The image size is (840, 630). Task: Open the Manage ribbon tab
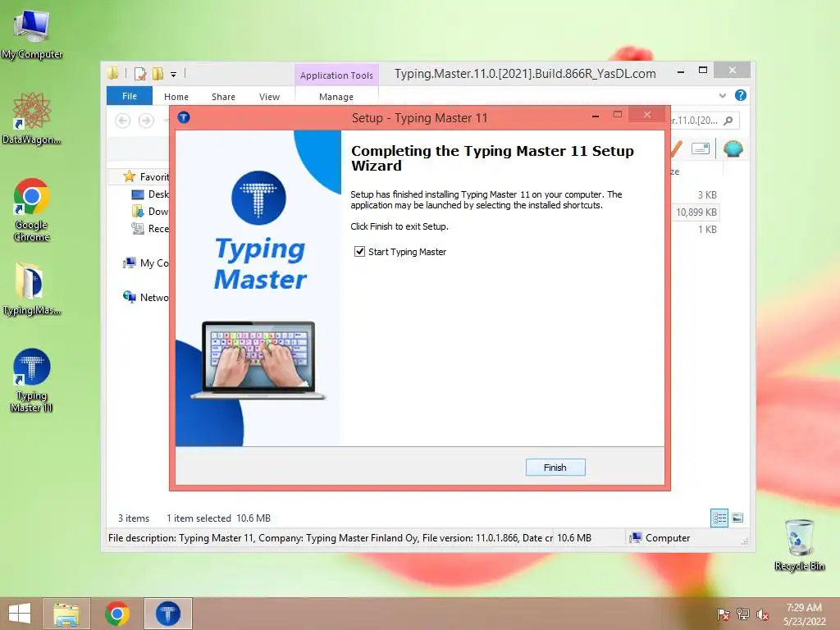[x=336, y=97]
